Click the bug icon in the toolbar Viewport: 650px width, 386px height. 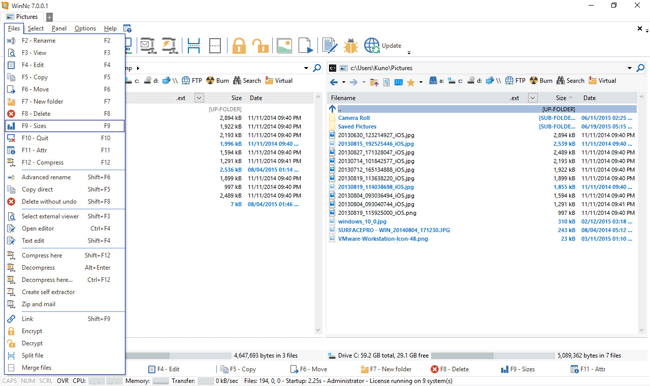351,46
